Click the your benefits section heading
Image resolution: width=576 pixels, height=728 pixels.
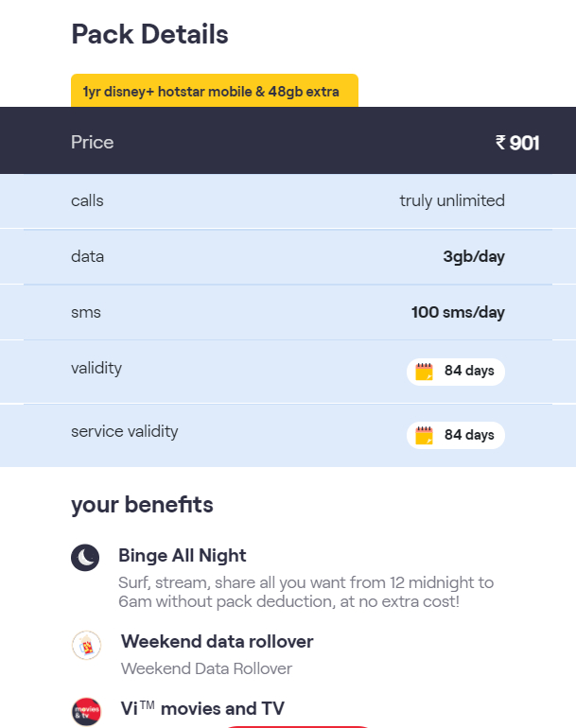(142, 505)
